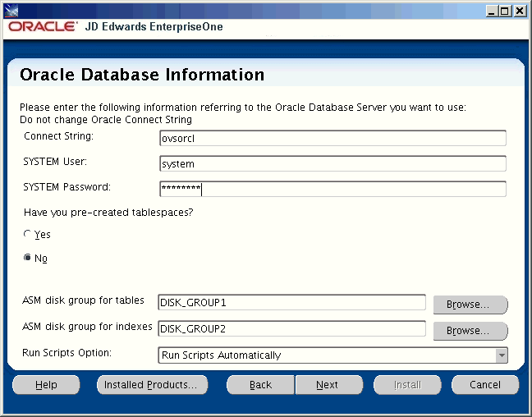Proceed with the Next button

[x=328, y=385]
